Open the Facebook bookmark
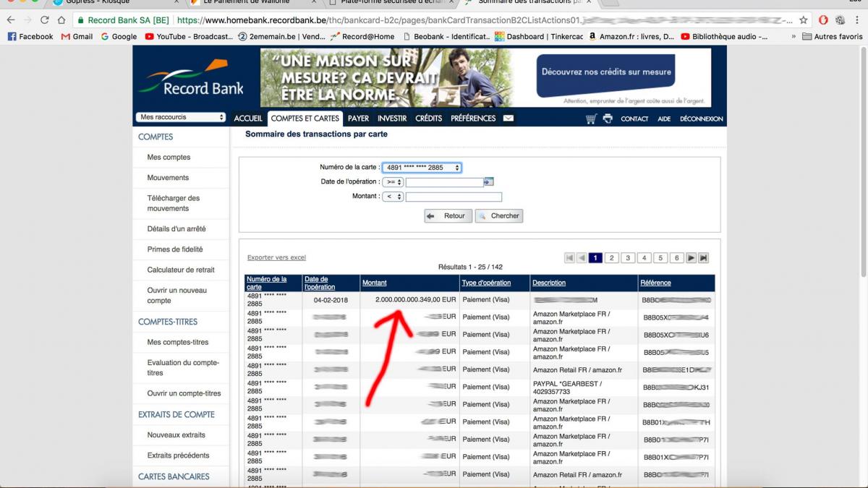 [30, 36]
